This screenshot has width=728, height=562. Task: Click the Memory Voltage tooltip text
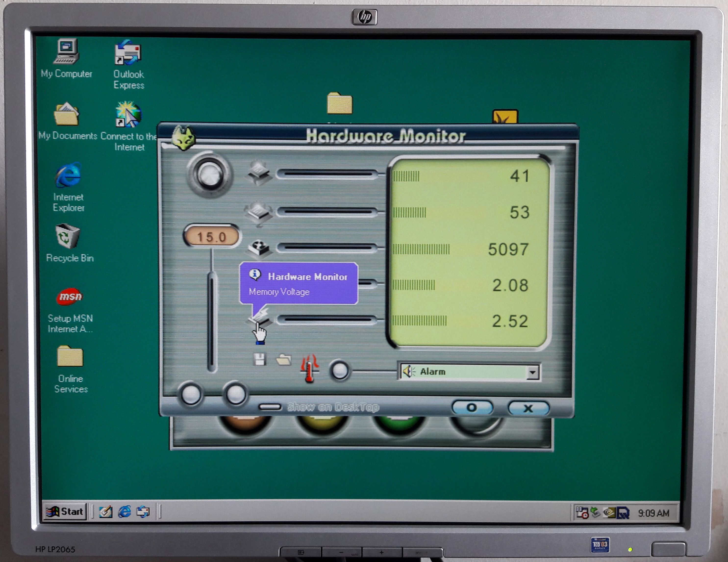(279, 292)
